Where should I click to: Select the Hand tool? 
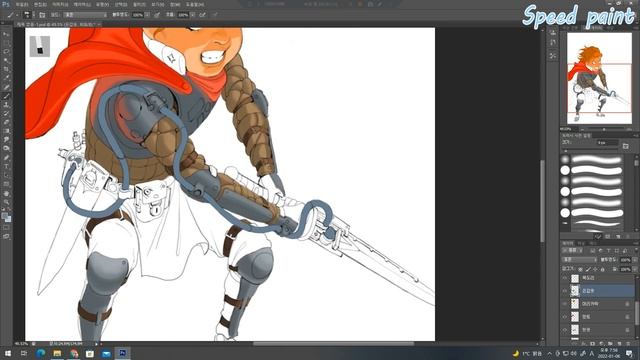click(x=6, y=193)
